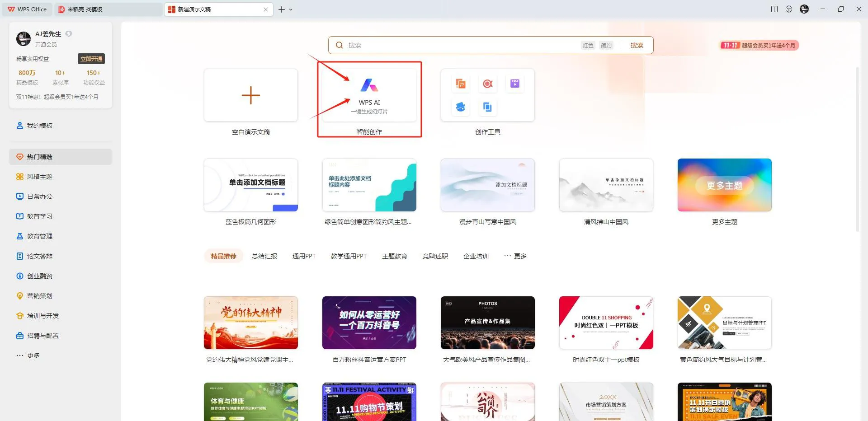868x421 pixels.
Task: Switch to 教学通用PPT tab
Action: point(349,256)
